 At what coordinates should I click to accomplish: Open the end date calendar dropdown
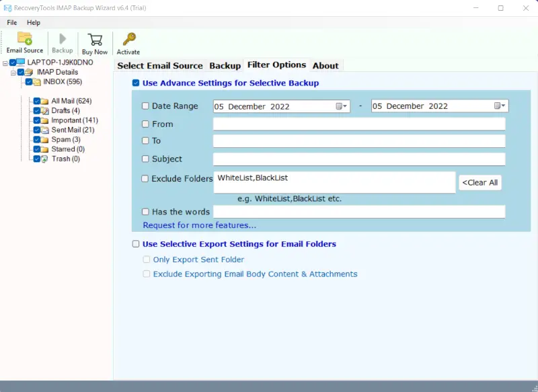tap(500, 106)
